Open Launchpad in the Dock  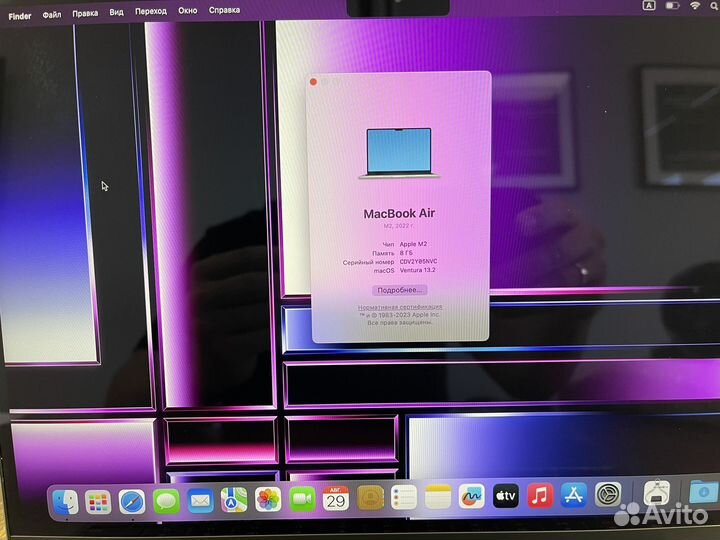pos(98,502)
